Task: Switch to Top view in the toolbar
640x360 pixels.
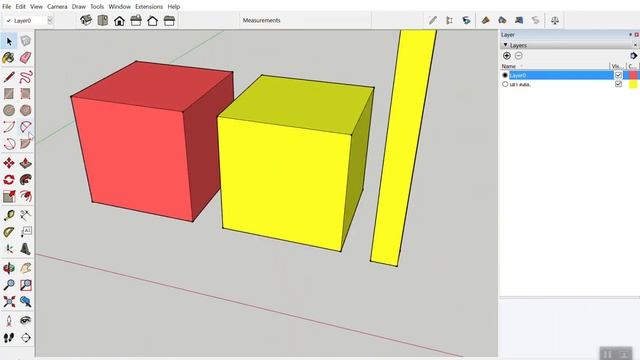Action: click(102, 20)
